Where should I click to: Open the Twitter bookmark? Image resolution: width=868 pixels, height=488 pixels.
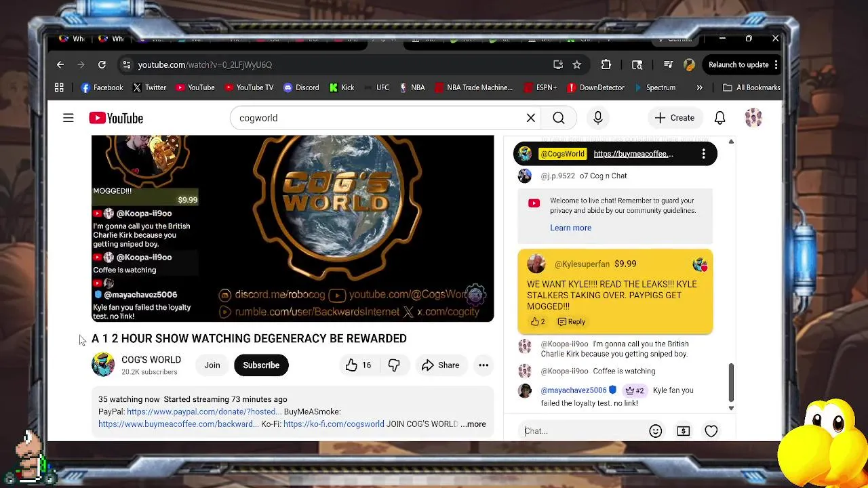(149, 87)
